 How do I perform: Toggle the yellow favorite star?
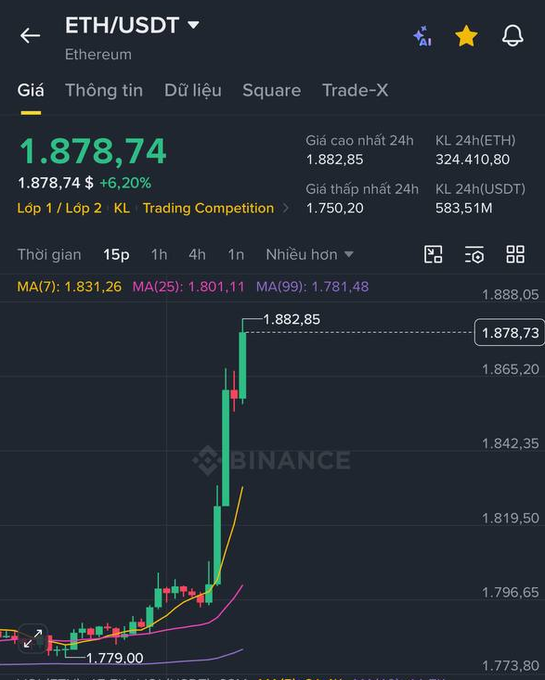(467, 36)
